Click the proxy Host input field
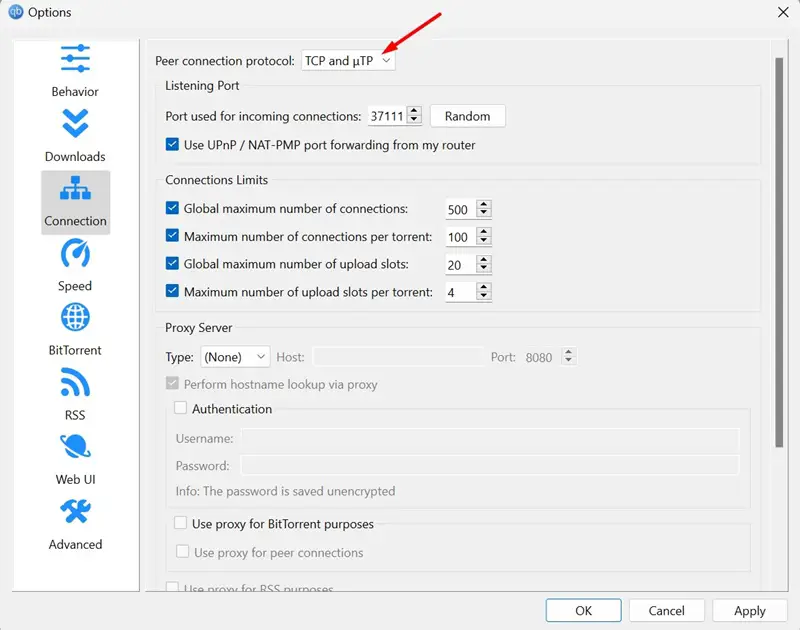 (398, 357)
